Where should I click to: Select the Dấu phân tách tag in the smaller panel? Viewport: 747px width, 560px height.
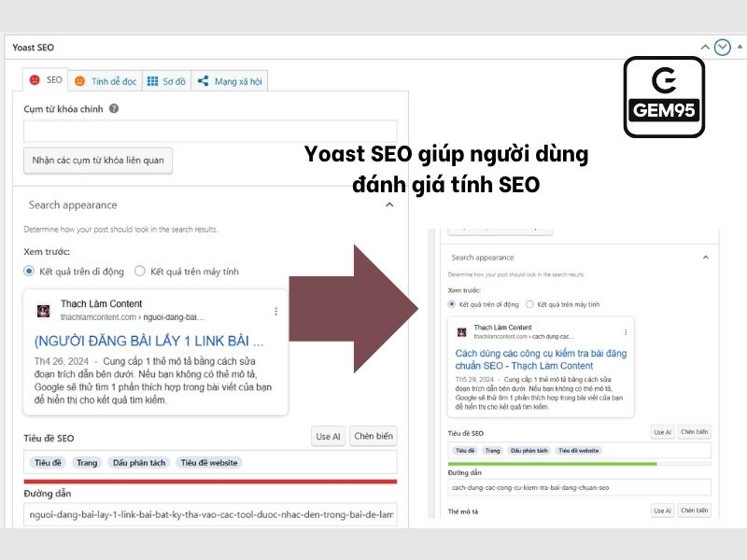[x=529, y=451]
